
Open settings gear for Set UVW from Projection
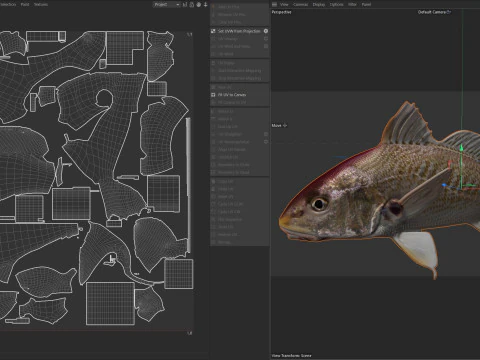click(266, 31)
